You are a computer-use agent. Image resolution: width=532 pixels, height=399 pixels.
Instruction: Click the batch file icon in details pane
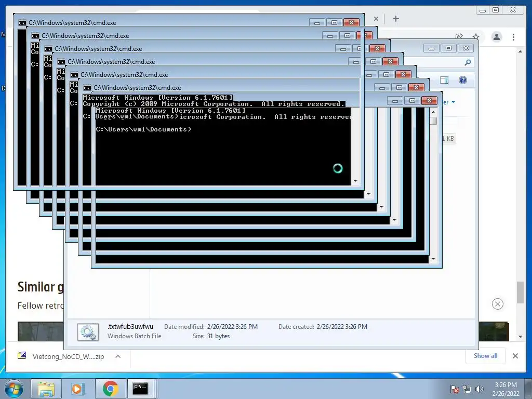88,331
